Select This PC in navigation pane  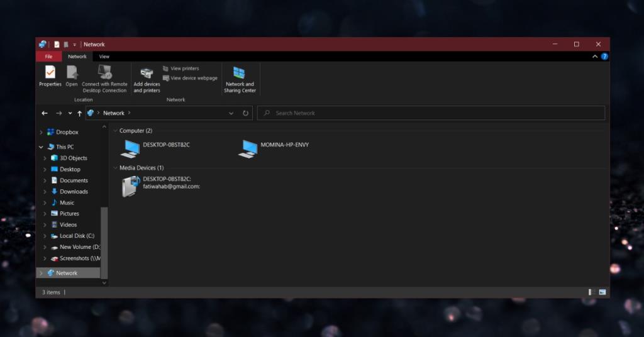[61, 147]
